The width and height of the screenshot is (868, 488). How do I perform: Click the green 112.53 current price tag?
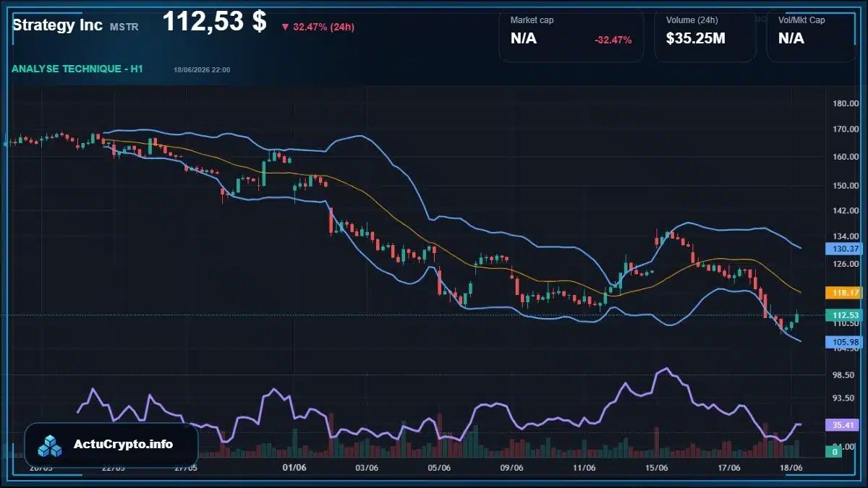845,315
